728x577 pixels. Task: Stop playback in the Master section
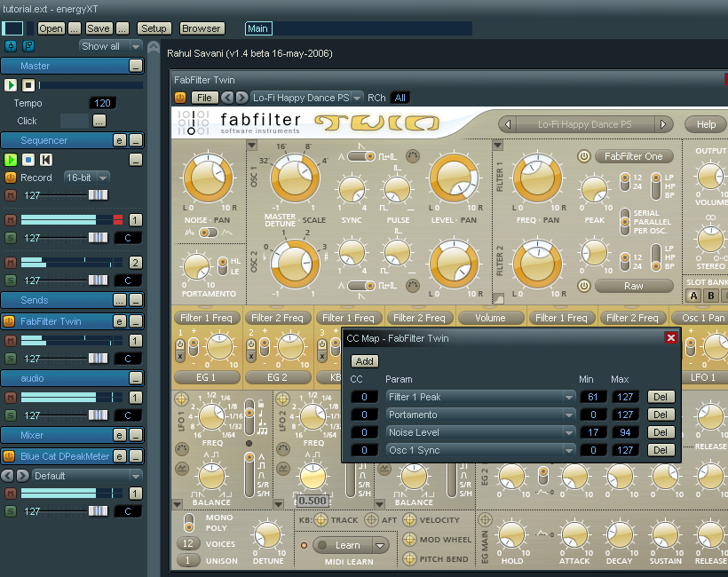[28, 85]
